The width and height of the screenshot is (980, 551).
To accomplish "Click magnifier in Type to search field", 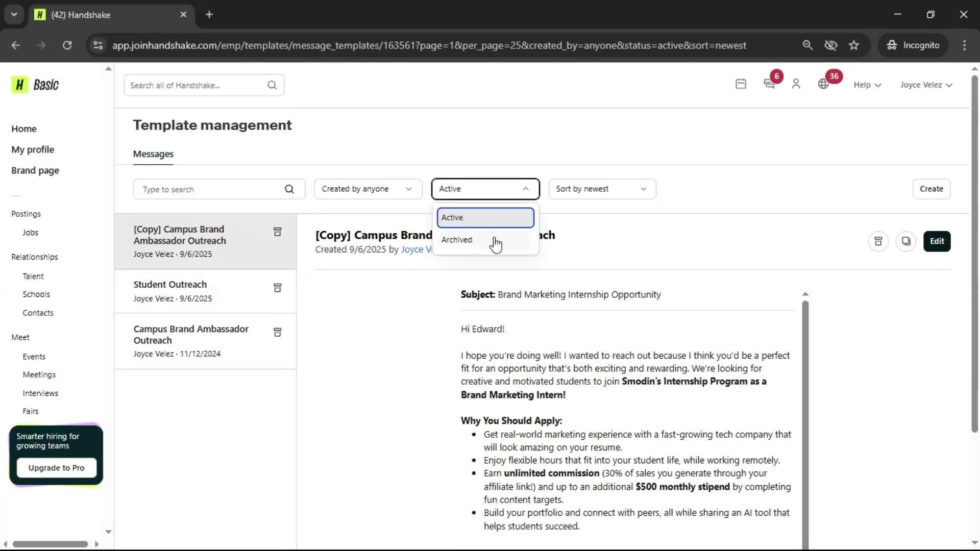I will coord(289,189).
